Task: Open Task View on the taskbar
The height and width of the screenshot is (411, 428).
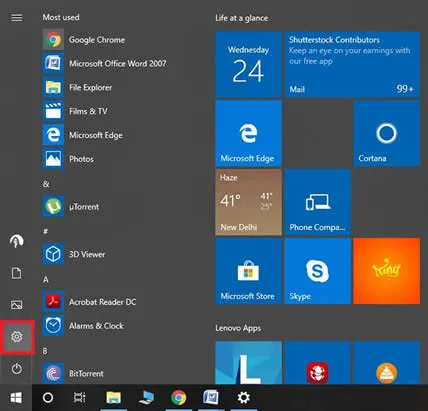Action: 79,398
